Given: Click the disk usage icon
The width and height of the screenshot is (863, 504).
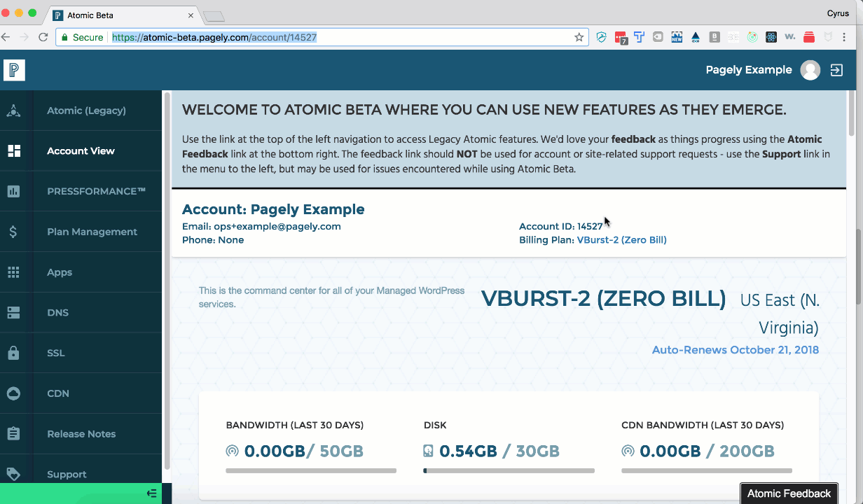Looking at the screenshot, I should (x=428, y=451).
